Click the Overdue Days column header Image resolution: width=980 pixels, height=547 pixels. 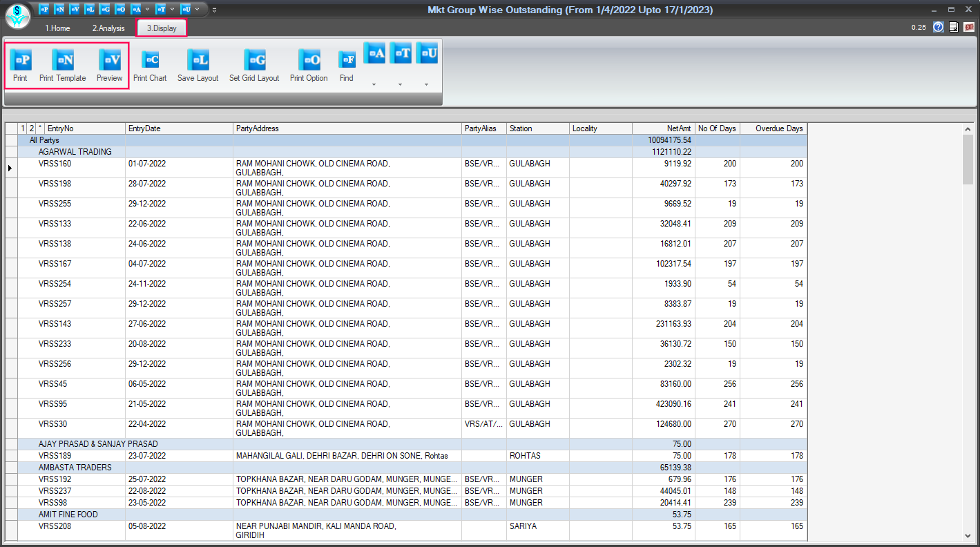(773, 128)
